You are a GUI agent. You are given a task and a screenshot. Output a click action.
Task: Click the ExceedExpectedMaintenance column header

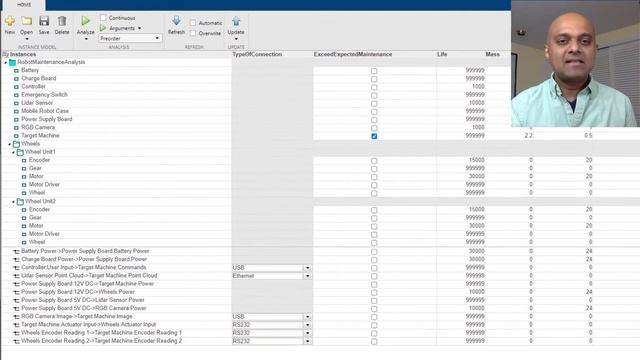tap(353, 54)
